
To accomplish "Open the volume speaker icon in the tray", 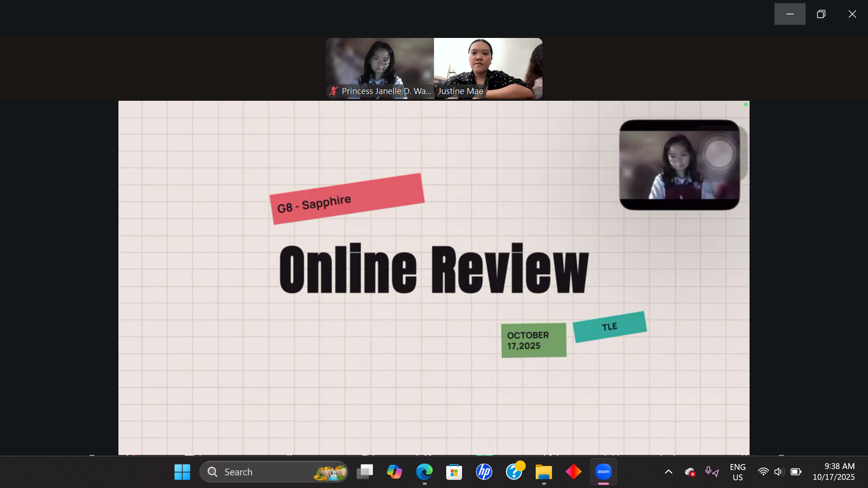I will pyautogui.click(x=778, y=472).
